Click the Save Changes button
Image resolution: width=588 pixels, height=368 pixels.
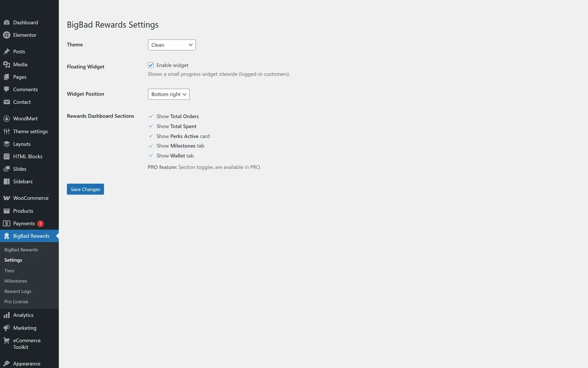[x=85, y=189]
